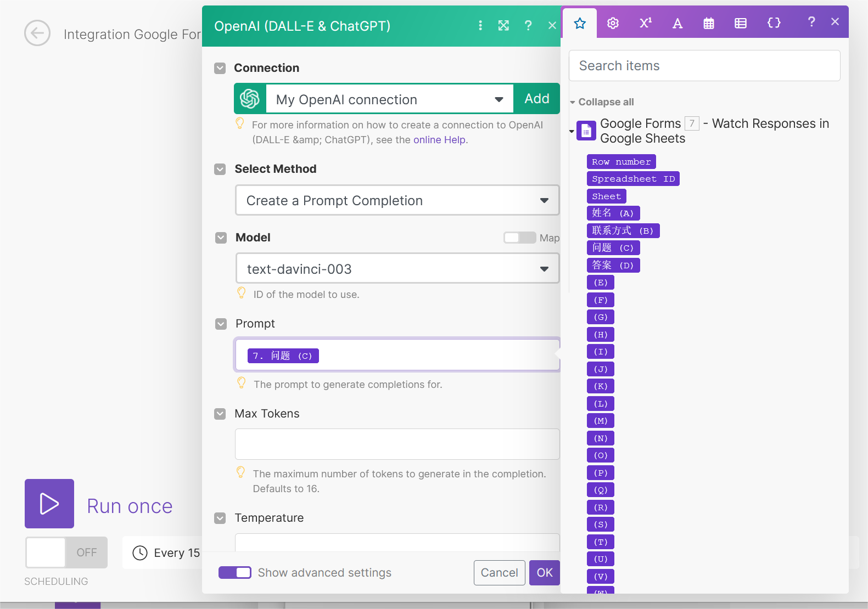Insert the (F) column variable
The height and width of the screenshot is (609, 868).
601,300
